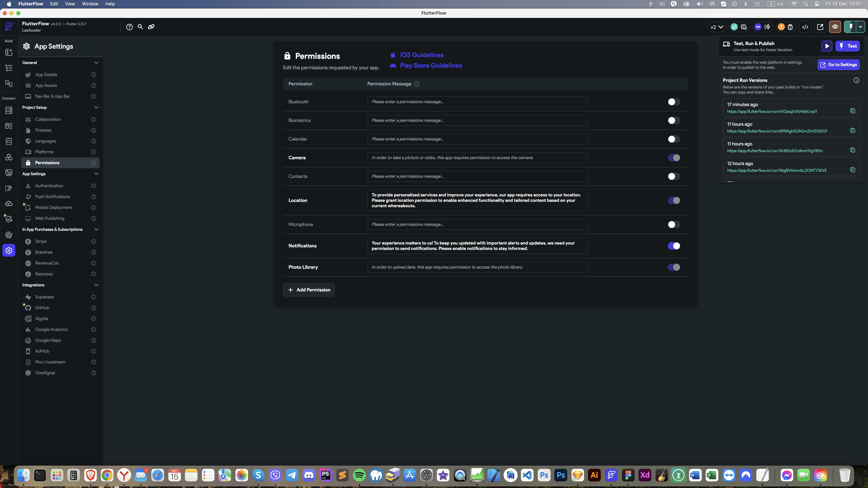The width and height of the screenshot is (868, 488).
Task: Open Spotify from the dock
Action: coord(359,475)
